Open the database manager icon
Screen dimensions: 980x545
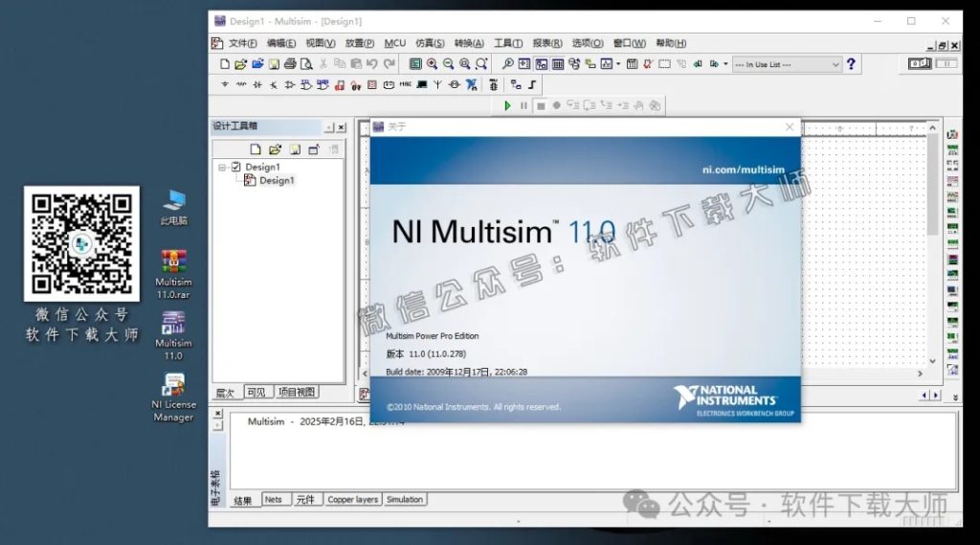pos(574,64)
